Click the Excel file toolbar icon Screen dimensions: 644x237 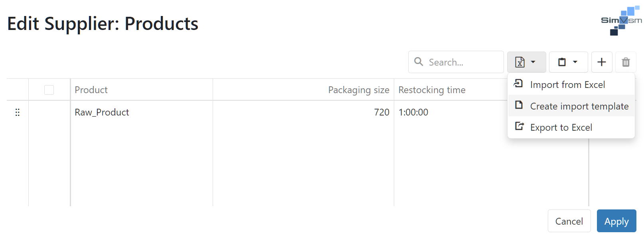pyautogui.click(x=520, y=62)
